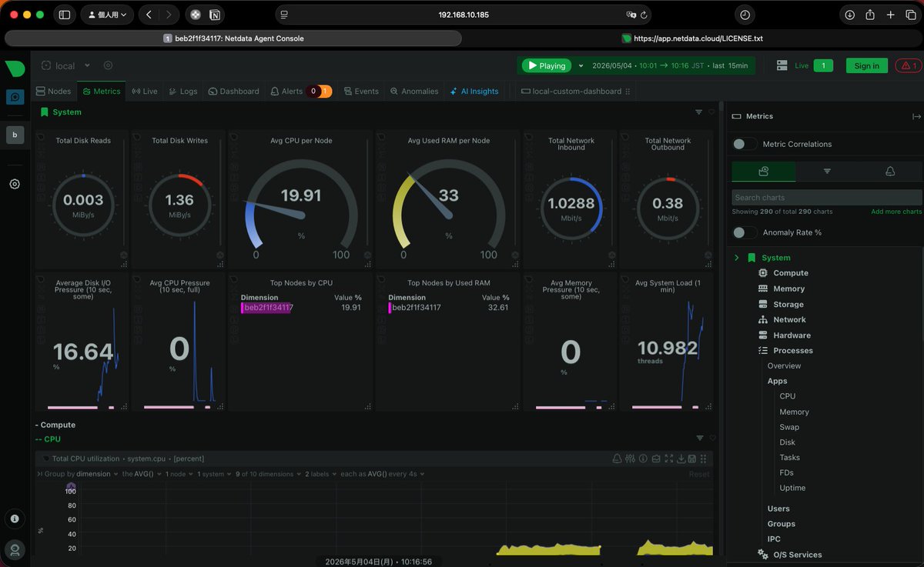Select Compute in the Metrics tree
Viewport: 924px width, 567px height.
tap(791, 273)
